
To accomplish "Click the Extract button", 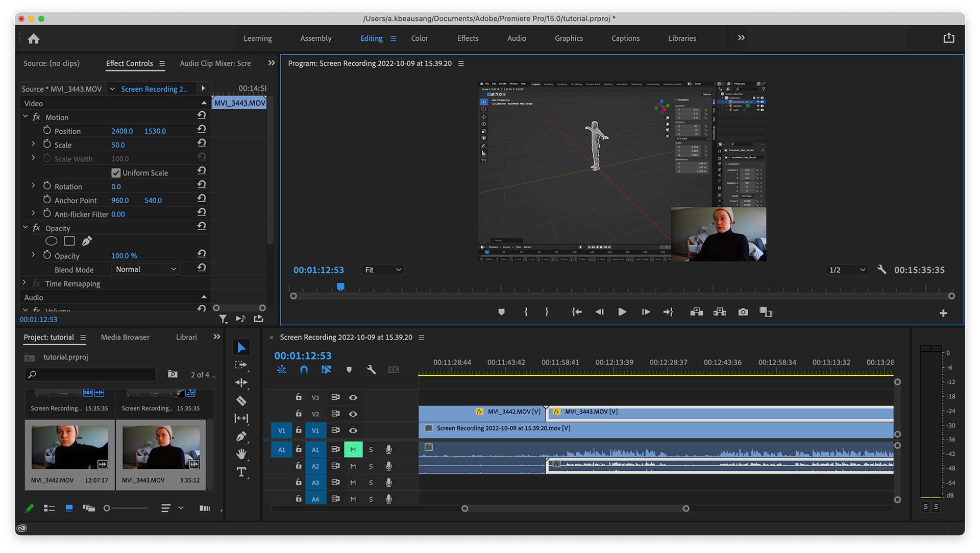I will [x=720, y=312].
